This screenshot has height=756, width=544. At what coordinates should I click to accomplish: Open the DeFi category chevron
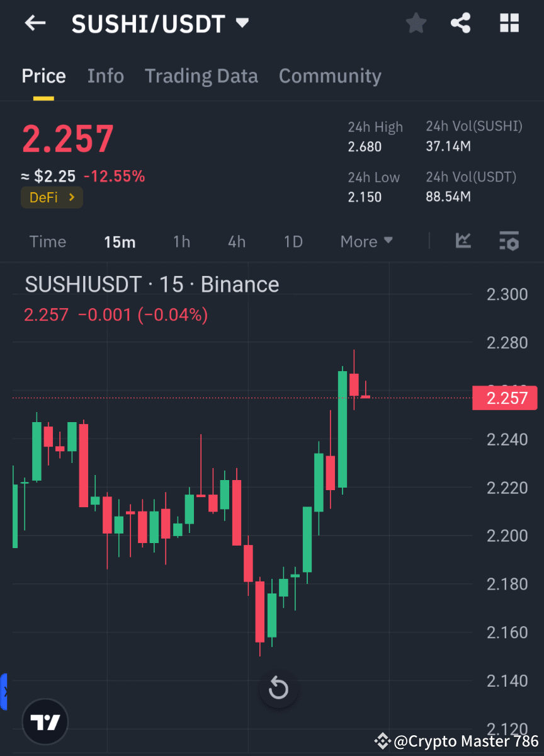click(x=71, y=197)
